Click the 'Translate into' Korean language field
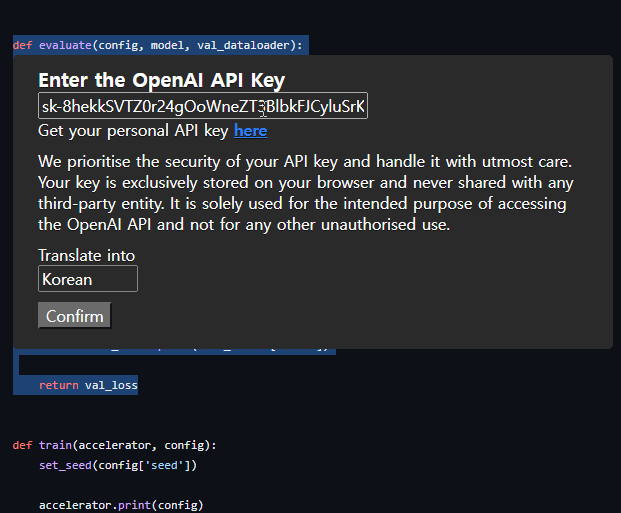Viewport: 621px width, 513px height. coord(88,279)
